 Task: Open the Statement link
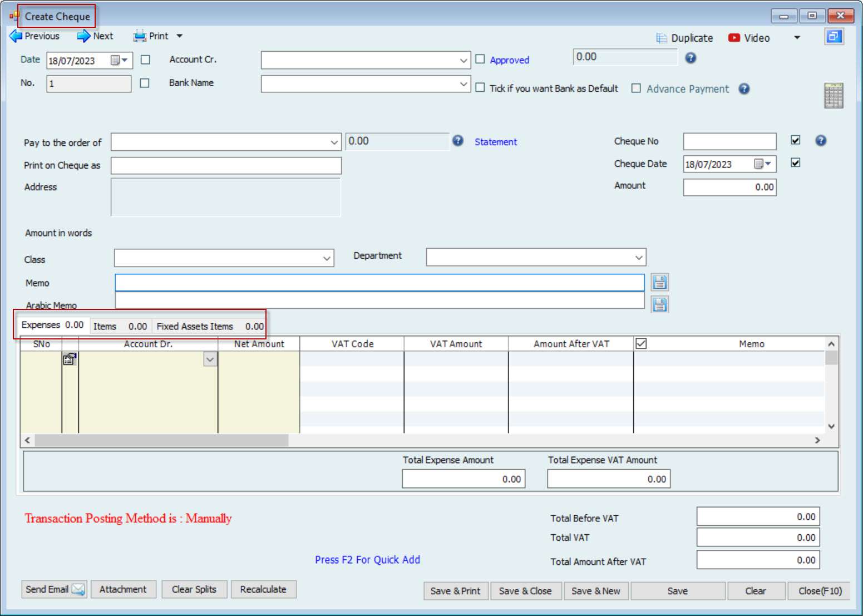pos(495,142)
